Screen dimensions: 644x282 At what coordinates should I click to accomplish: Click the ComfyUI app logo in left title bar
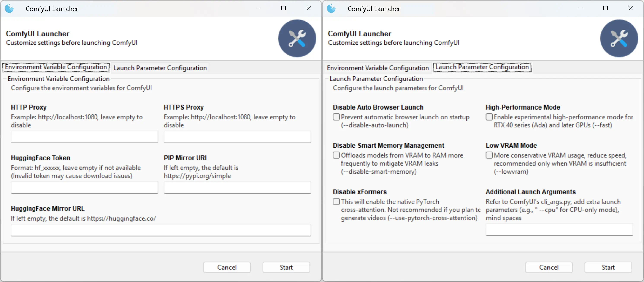(x=10, y=8)
